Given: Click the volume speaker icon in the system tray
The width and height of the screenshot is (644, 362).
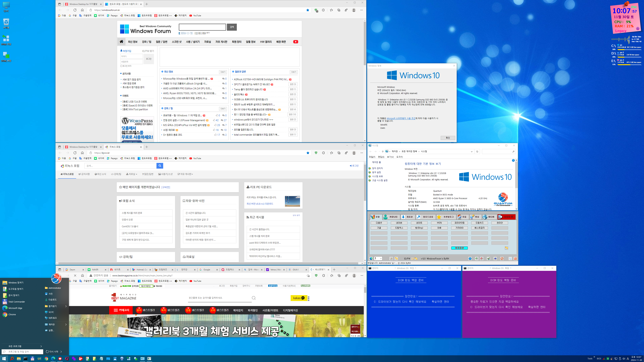Looking at the screenshot, I should coord(624,359).
